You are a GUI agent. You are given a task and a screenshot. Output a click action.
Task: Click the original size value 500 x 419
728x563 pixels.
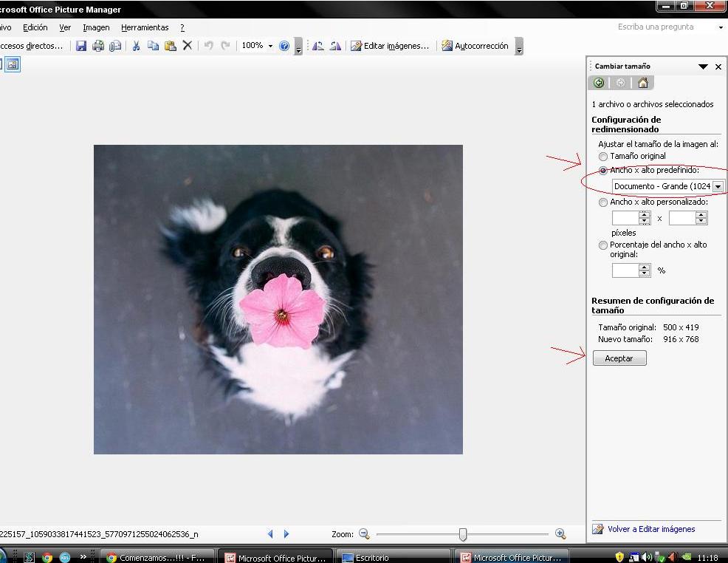(x=681, y=327)
